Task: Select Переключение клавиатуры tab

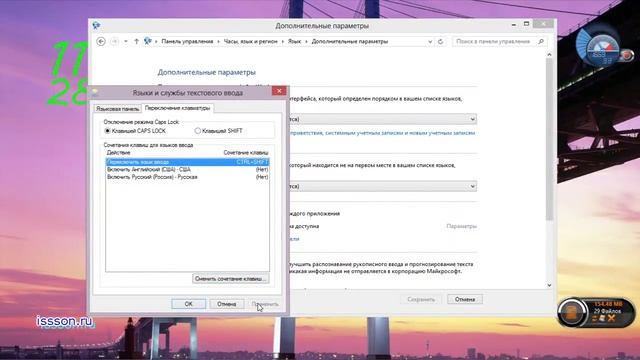Action: pyautogui.click(x=178, y=108)
